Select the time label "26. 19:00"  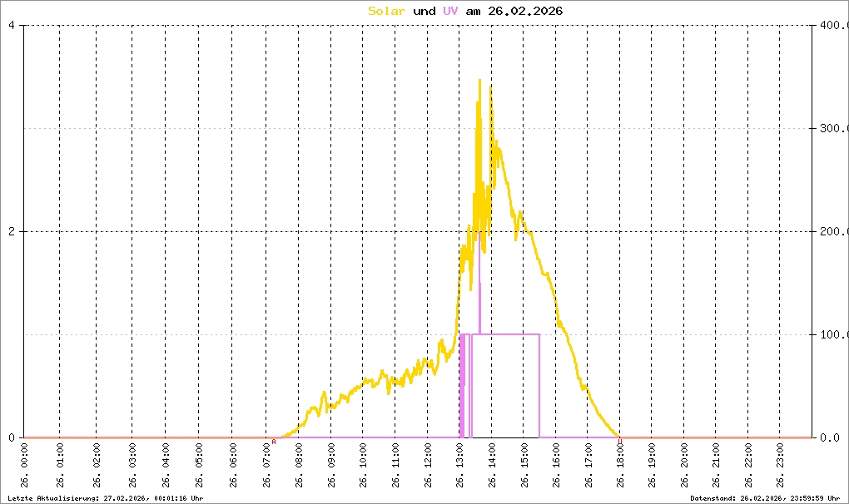coord(652,466)
